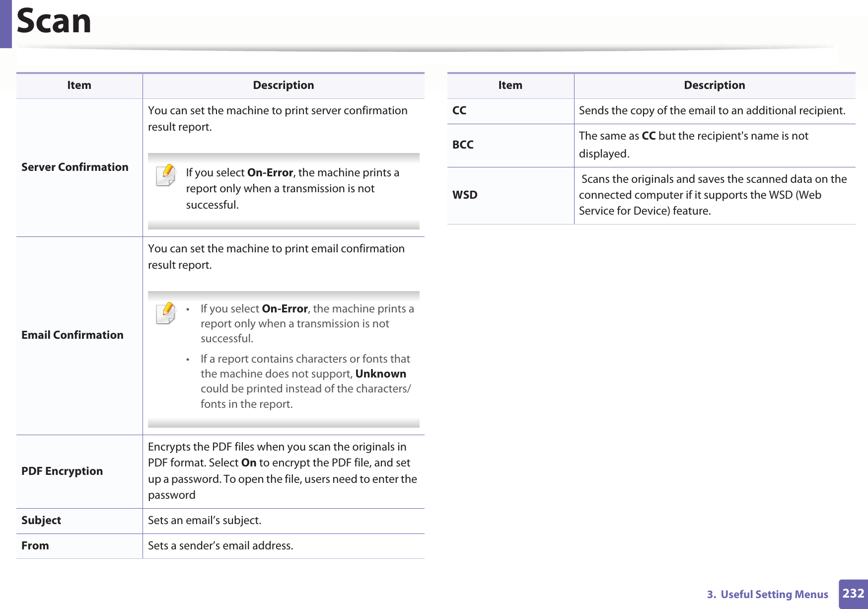Select the BCC item label
The height and width of the screenshot is (609, 868).
click(463, 145)
